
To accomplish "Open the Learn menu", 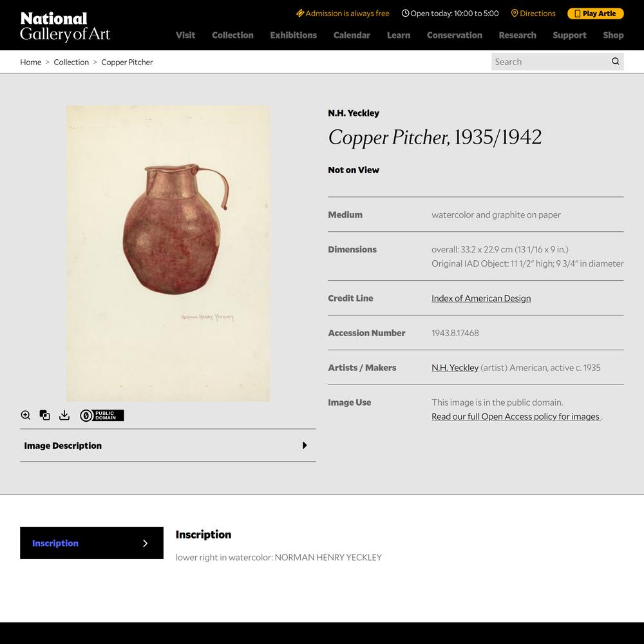I will pyautogui.click(x=399, y=35).
